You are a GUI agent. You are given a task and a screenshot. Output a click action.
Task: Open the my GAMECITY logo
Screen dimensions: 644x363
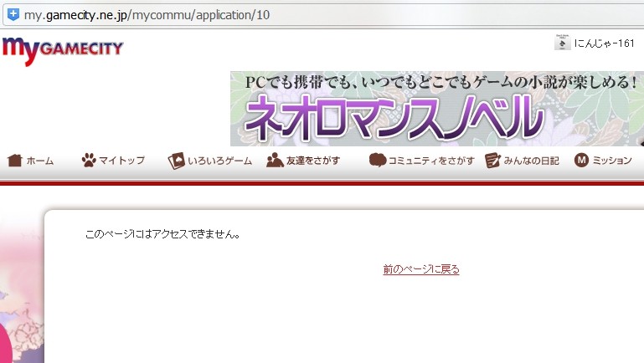tap(63, 49)
